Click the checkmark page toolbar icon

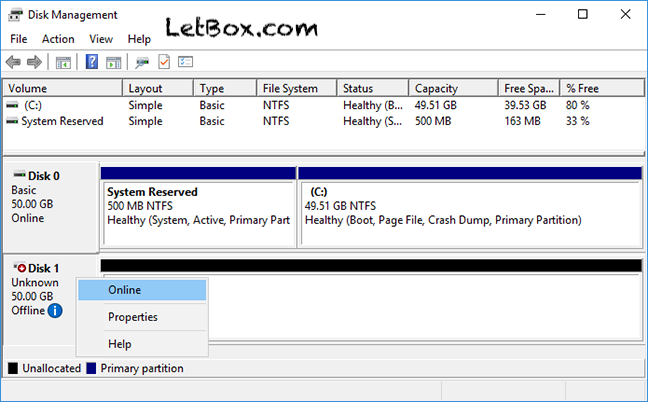tap(164, 62)
